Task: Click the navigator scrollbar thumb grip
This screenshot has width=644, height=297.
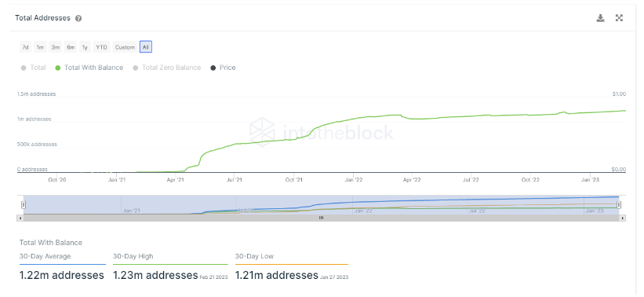Action: click(321, 218)
